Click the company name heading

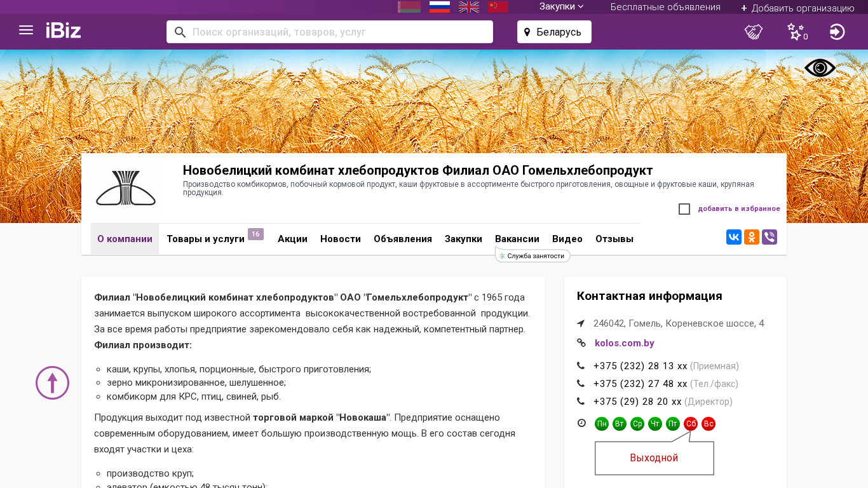coord(418,170)
